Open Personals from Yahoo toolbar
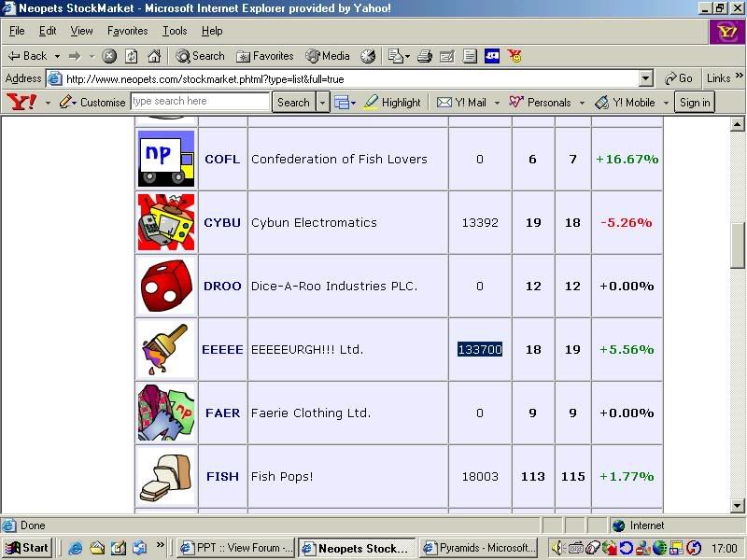 [540, 103]
